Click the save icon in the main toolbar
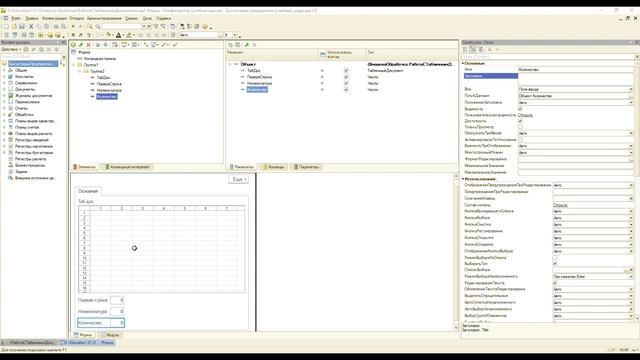Viewport: 640px width, 360px height. tap(22, 27)
